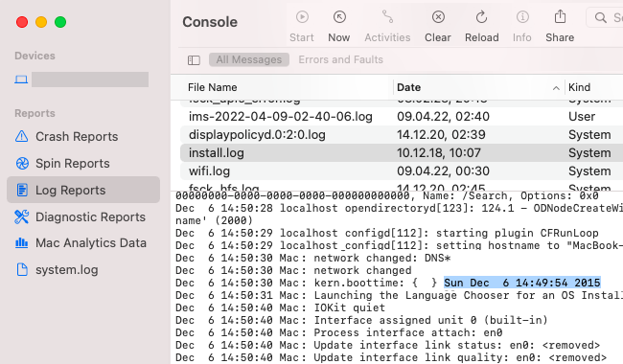Sort by the File Name column header
Image resolution: width=623 pixels, height=364 pixels.
[213, 87]
